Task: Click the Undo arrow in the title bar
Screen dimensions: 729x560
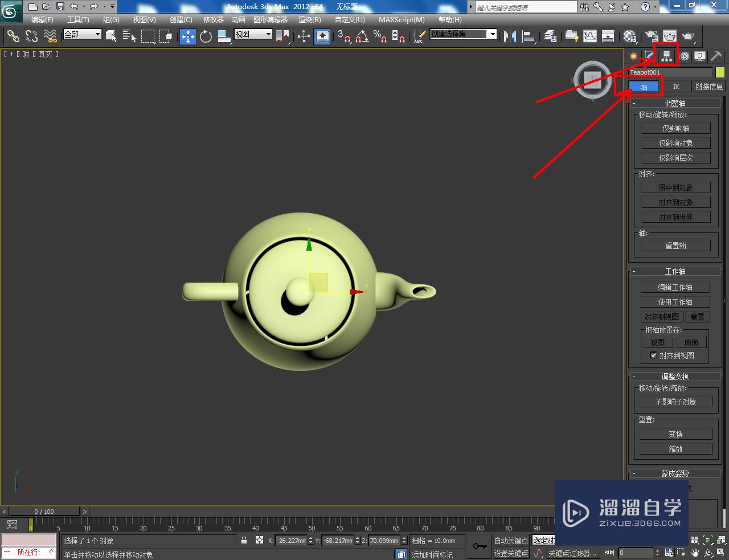Action: point(73,7)
